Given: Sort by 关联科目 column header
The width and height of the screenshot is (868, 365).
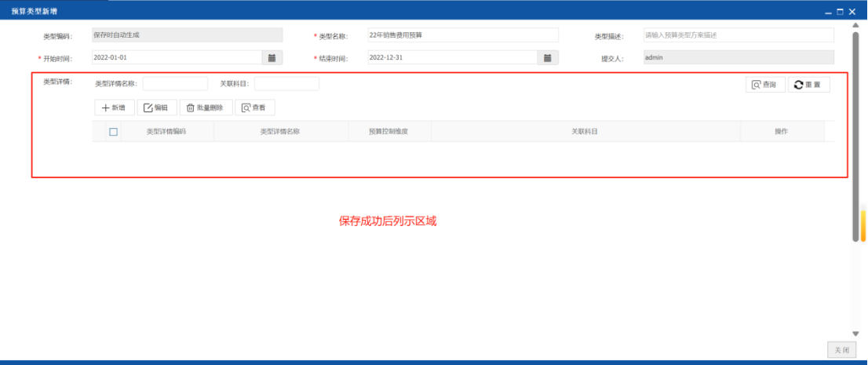Looking at the screenshot, I should click(585, 132).
